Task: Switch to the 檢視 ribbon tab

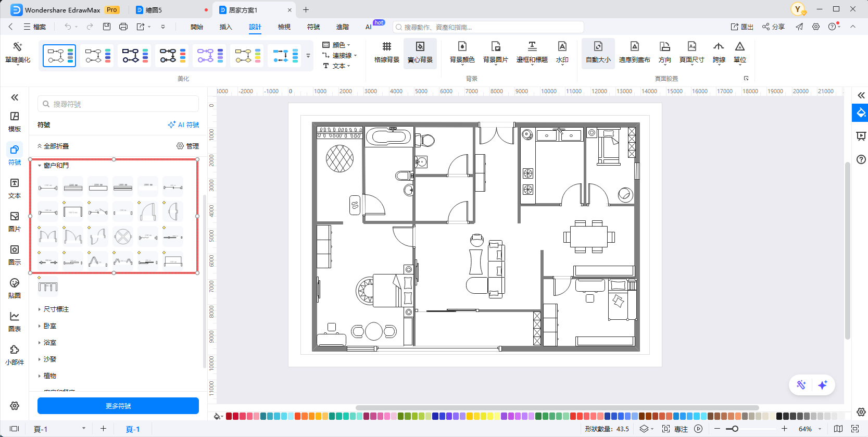Action: (x=284, y=27)
